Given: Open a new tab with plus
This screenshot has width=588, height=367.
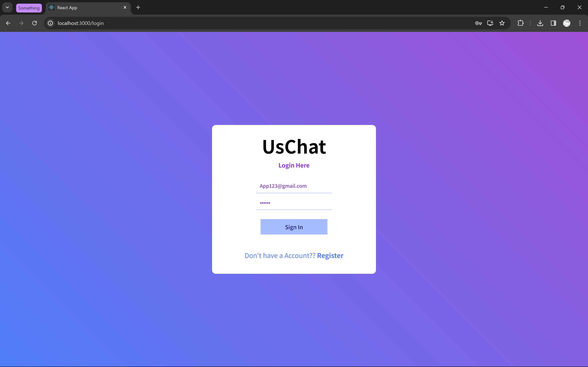Looking at the screenshot, I should [x=138, y=8].
